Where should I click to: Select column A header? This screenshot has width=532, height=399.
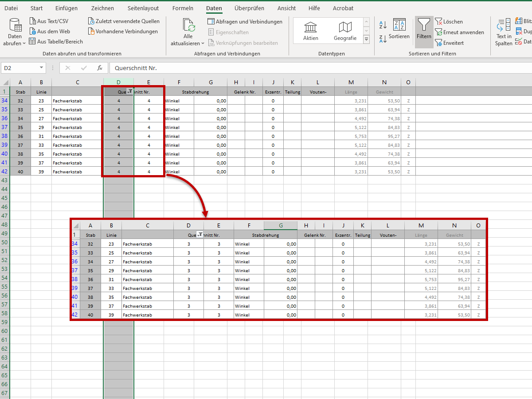coord(20,82)
